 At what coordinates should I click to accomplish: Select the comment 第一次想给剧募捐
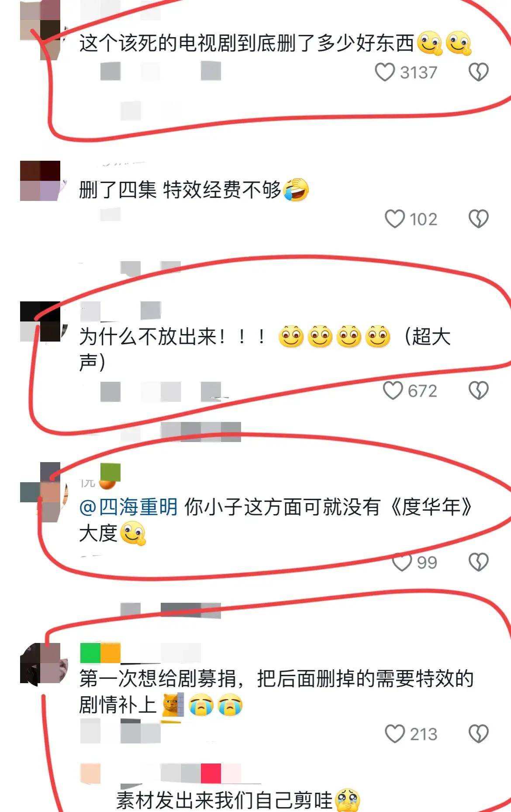(x=276, y=692)
